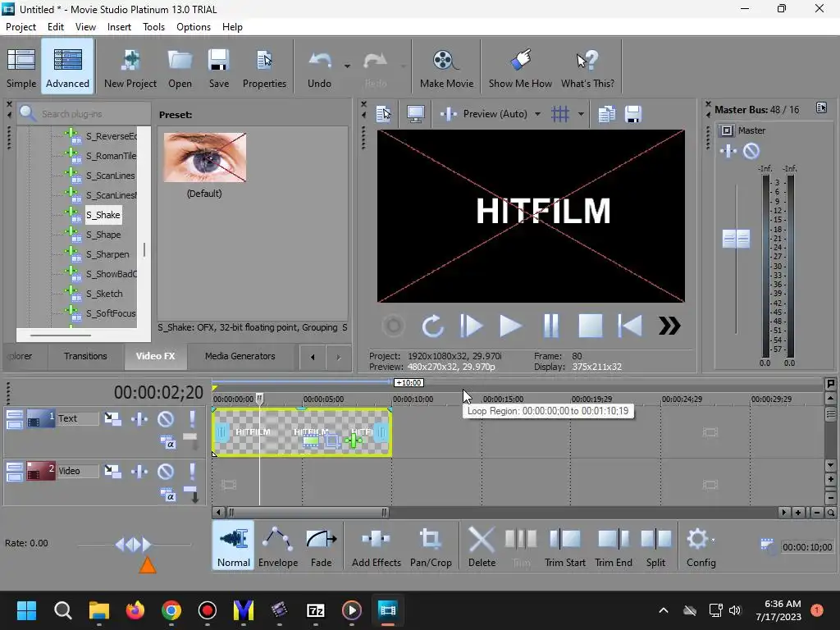
Task: Copy snapshot to clipboard in preview
Action: point(606,113)
